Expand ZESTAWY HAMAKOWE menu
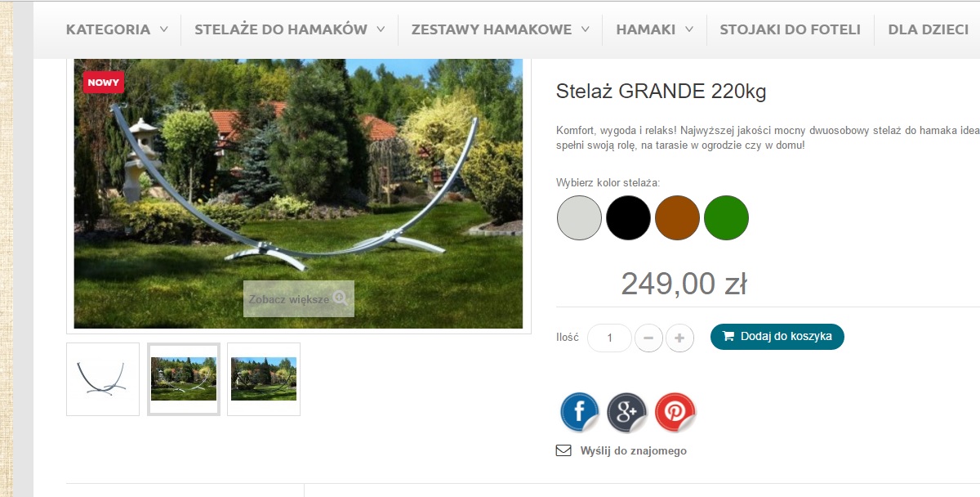980x497 pixels. tap(500, 29)
